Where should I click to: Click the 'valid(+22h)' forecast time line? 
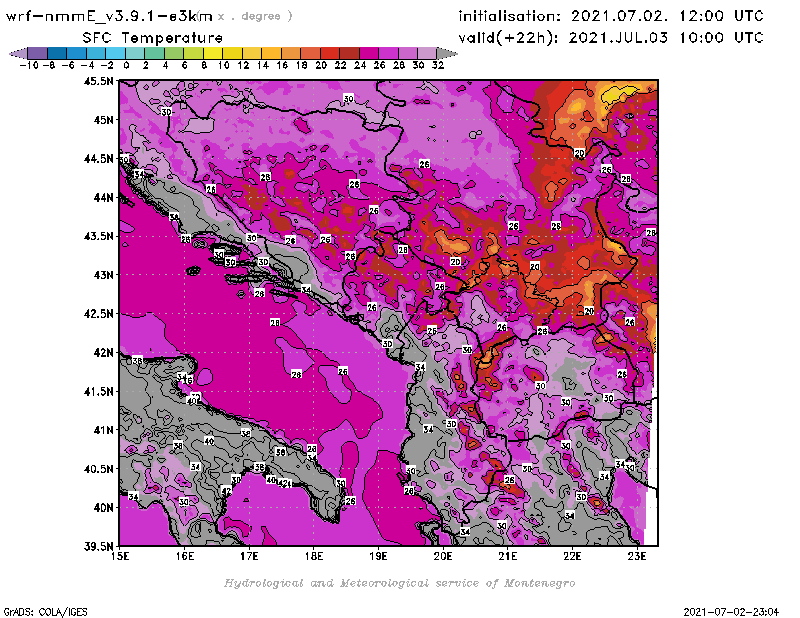[611, 38]
